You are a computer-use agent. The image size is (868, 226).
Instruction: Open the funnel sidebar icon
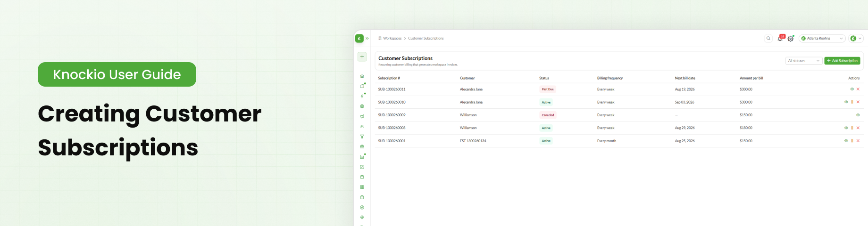tap(362, 137)
